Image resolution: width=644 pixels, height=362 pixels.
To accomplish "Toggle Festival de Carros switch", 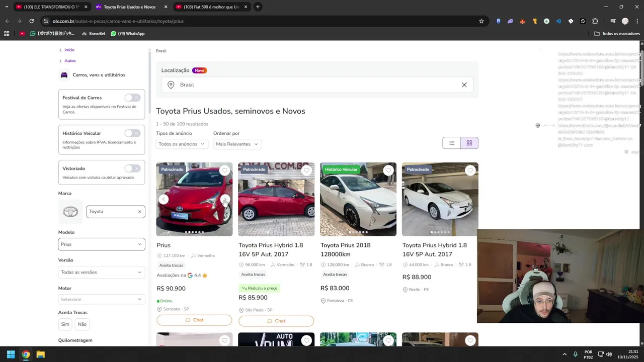I will pos(132,98).
